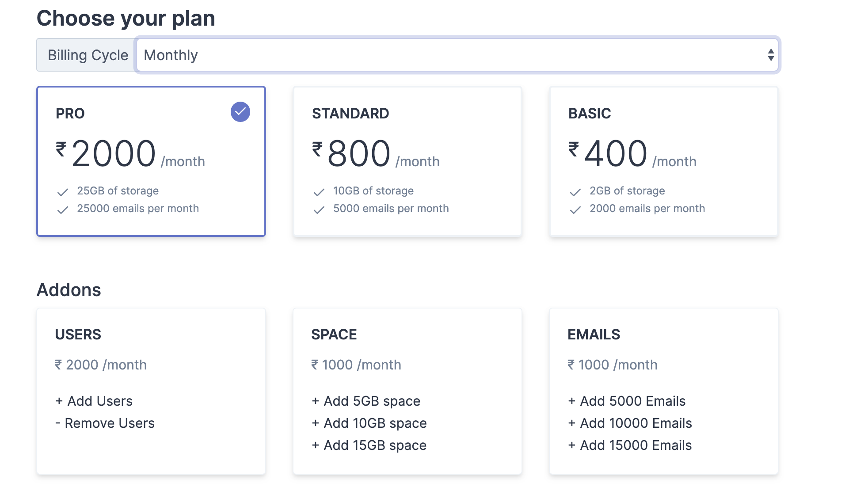Click the rupee symbol on the PRO price
This screenshot has height=495, width=868.
pyautogui.click(x=61, y=149)
